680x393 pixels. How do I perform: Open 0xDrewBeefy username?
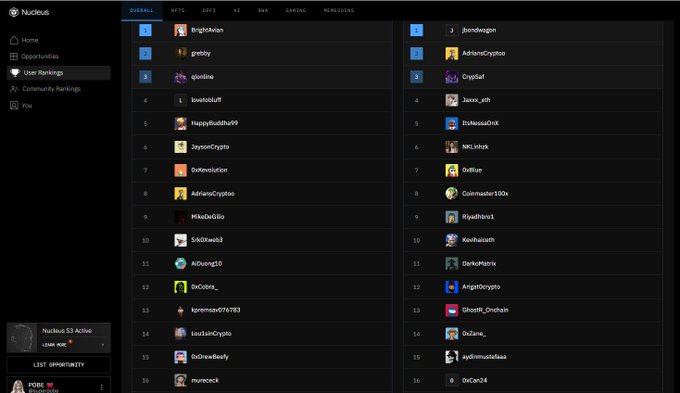(210, 357)
